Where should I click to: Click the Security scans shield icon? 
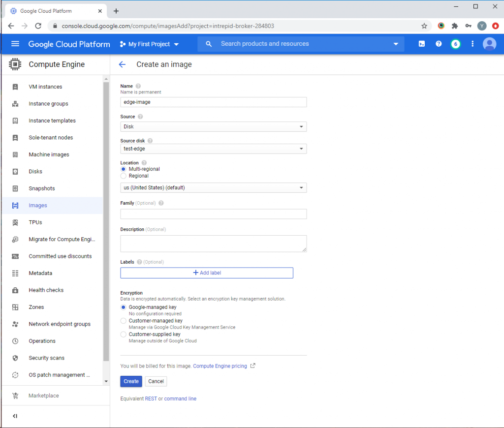pos(15,358)
